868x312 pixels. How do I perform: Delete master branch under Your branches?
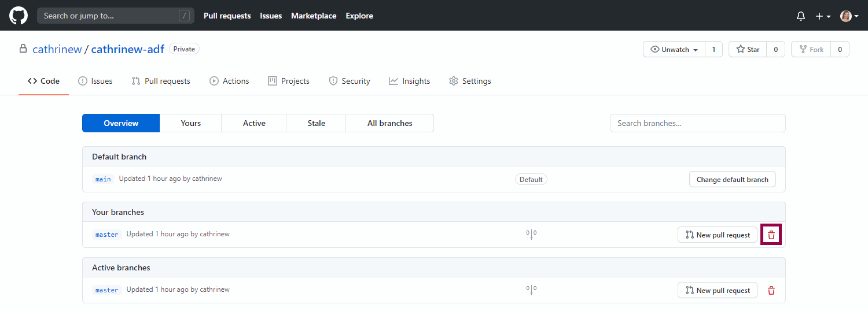click(771, 235)
